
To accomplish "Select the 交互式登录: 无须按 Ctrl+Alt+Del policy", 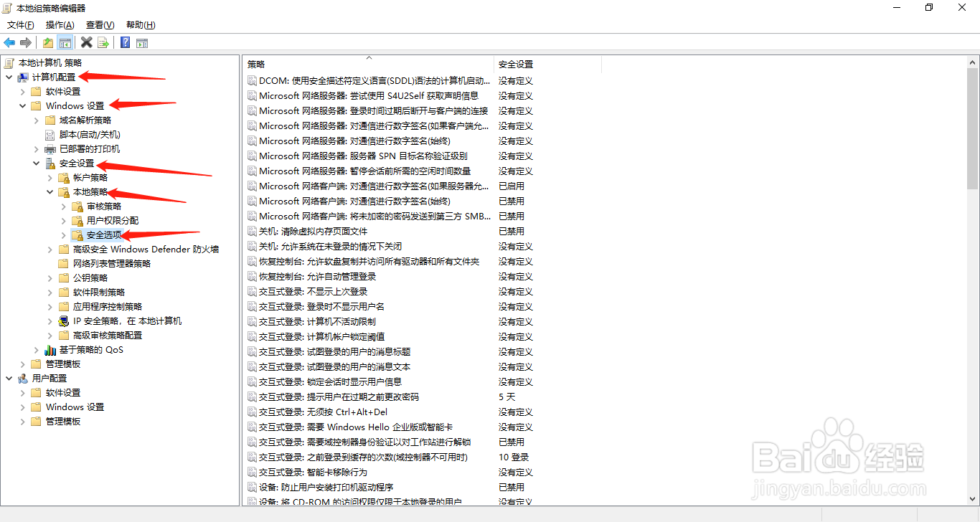I will [322, 412].
